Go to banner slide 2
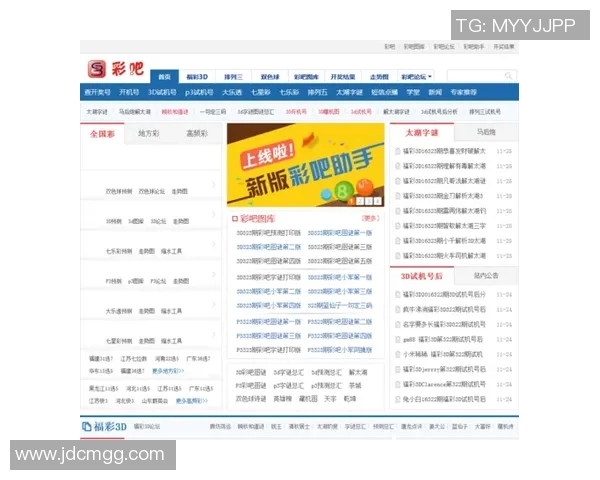 [360, 201]
